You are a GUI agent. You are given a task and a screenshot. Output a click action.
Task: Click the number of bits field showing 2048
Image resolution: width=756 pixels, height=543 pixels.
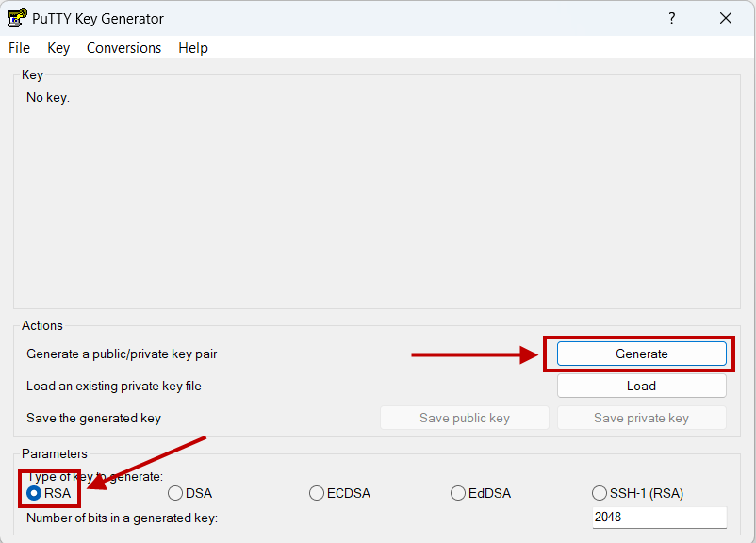click(x=660, y=518)
